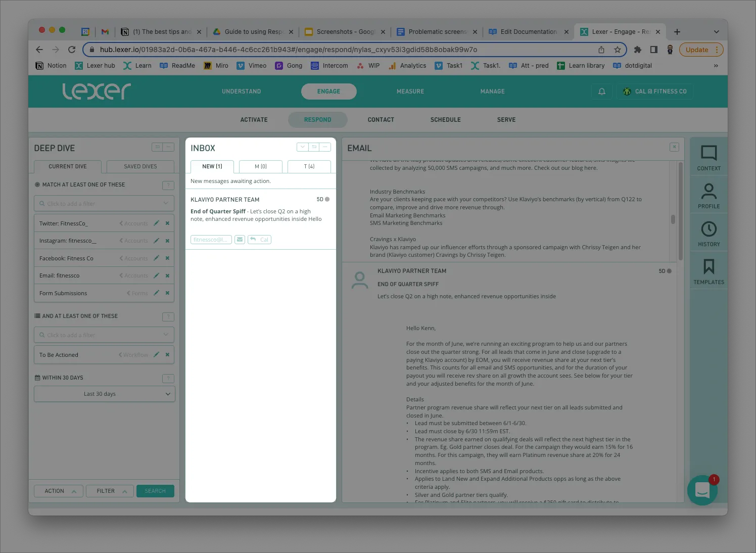
Task: Edit the Form Submissions filter
Action: click(x=156, y=293)
